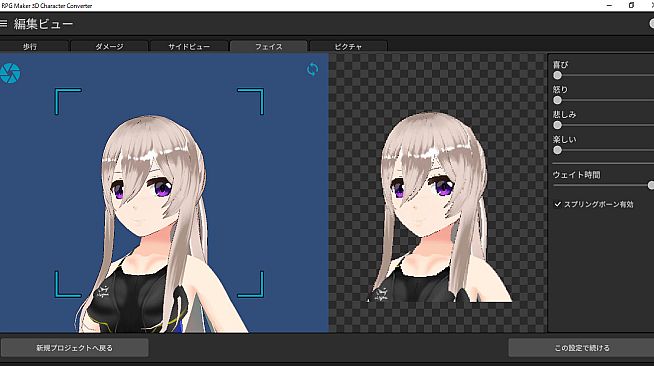Open the ピクチャ tab
The width and height of the screenshot is (654, 366).
[348, 46]
